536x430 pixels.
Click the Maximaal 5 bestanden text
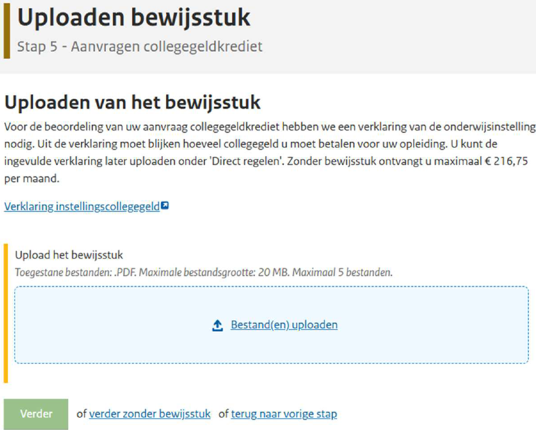(x=342, y=272)
